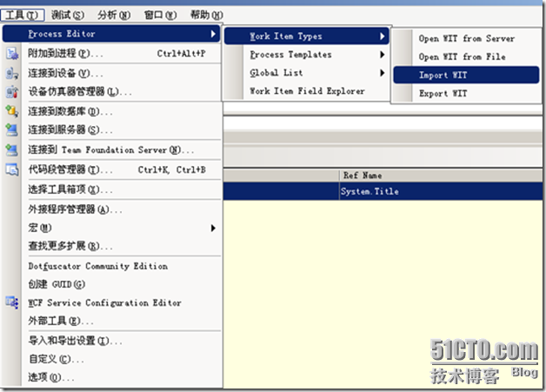This screenshot has height=392, width=546.
Task: Expand Global List arrow
Action: click(382, 72)
